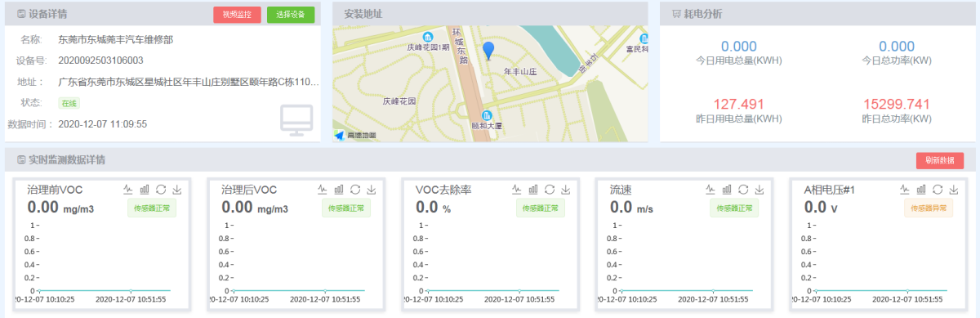The width and height of the screenshot is (980, 318).
Task: Click the blue location pin on map
Action: 488,52
